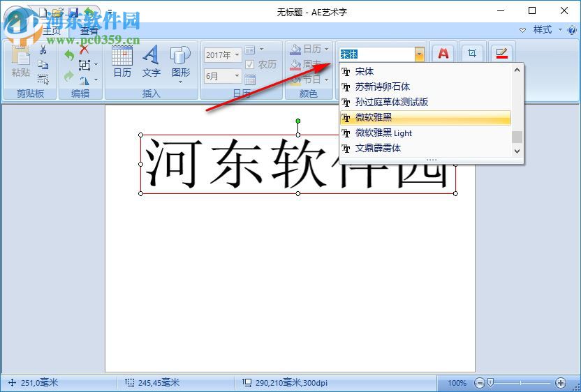Select 宋体 in the font list
581x392 pixels.
click(425, 71)
